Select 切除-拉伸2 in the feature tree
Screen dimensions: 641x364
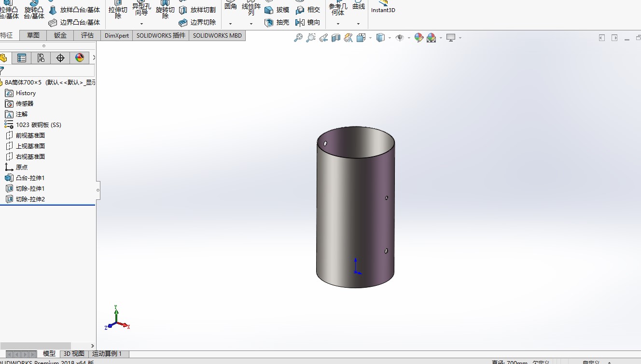pos(30,199)
